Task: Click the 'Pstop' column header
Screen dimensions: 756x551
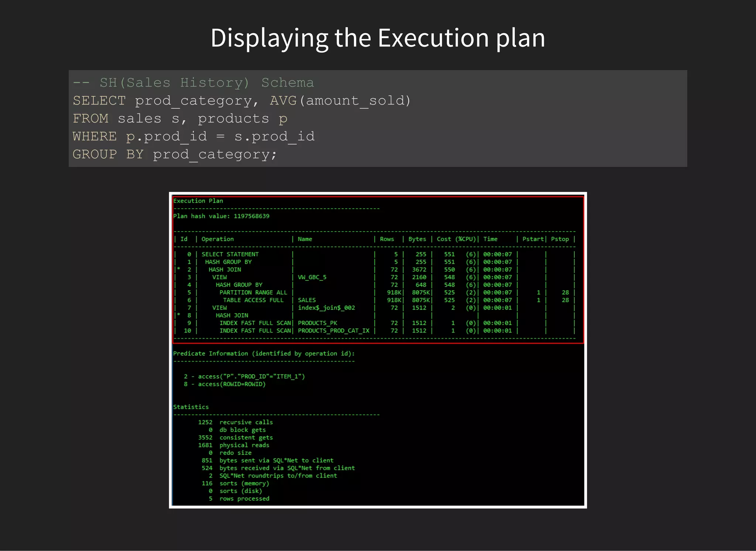Action: pos(560,239)
